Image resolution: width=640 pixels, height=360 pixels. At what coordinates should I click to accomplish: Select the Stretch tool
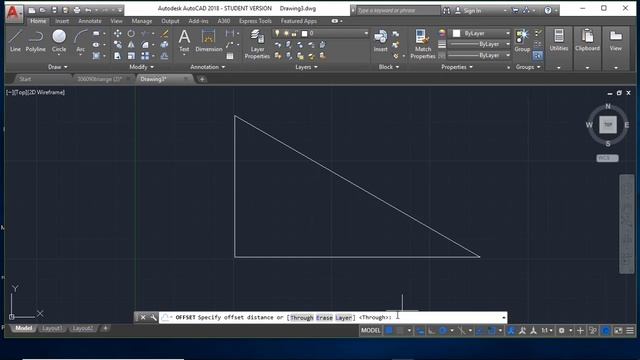[118, 56]
